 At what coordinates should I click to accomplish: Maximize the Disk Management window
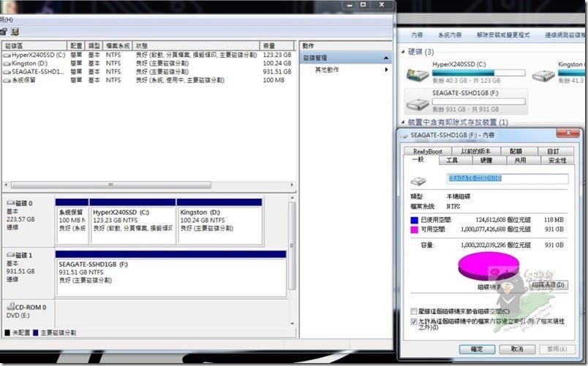pos(363,5)
